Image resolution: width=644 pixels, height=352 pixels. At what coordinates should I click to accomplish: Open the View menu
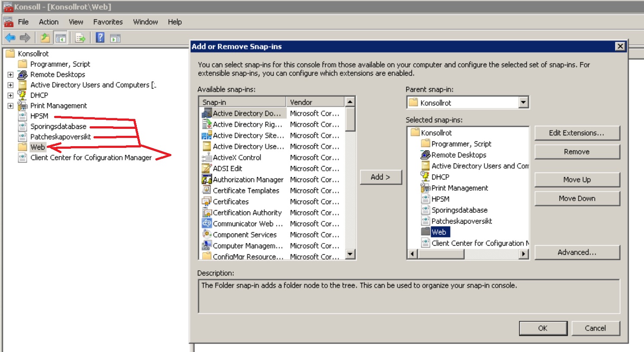[x=76, y=22]
